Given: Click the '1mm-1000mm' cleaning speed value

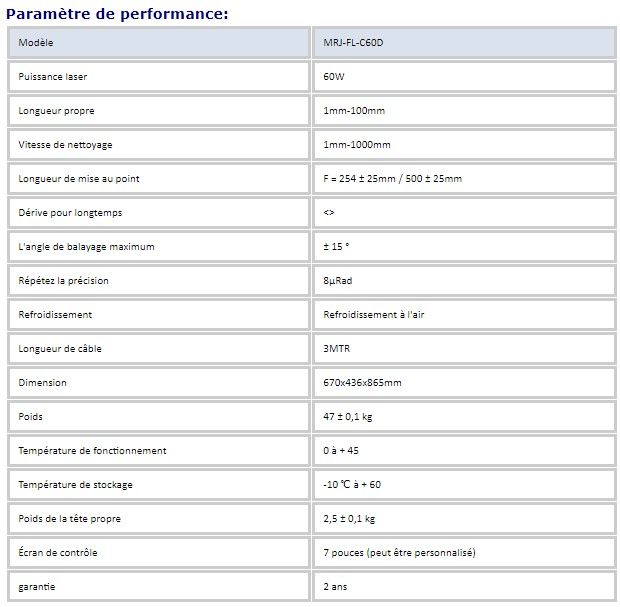Looking at the screenshot, I should click(357, 145).
